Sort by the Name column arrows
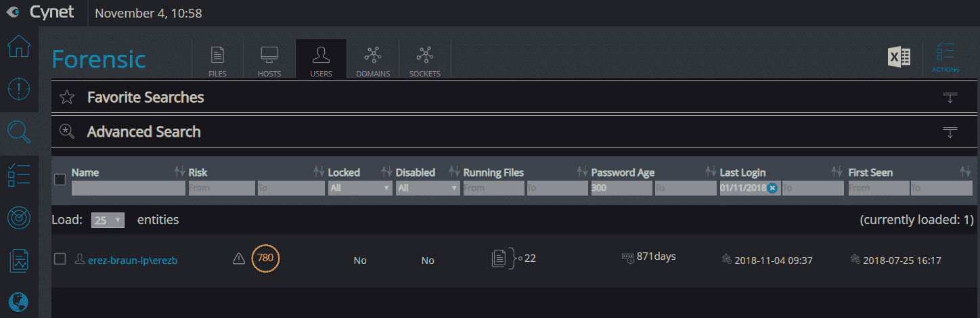The image size is (980, 318). [179, 172]
